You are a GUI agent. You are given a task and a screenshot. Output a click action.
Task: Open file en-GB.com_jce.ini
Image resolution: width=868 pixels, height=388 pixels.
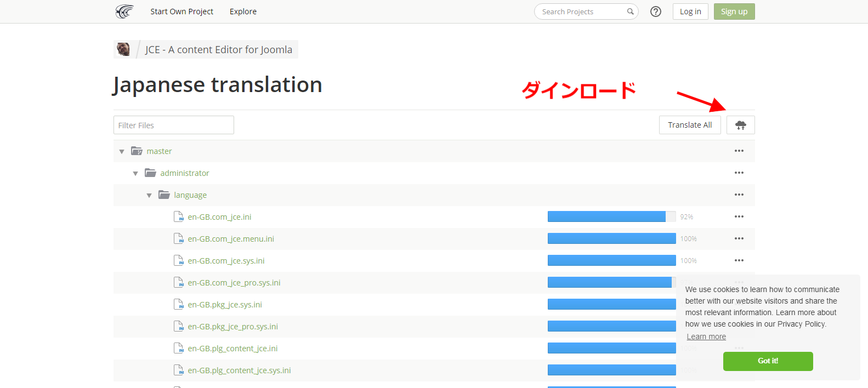pyautogui.click(x=219, y=217)
